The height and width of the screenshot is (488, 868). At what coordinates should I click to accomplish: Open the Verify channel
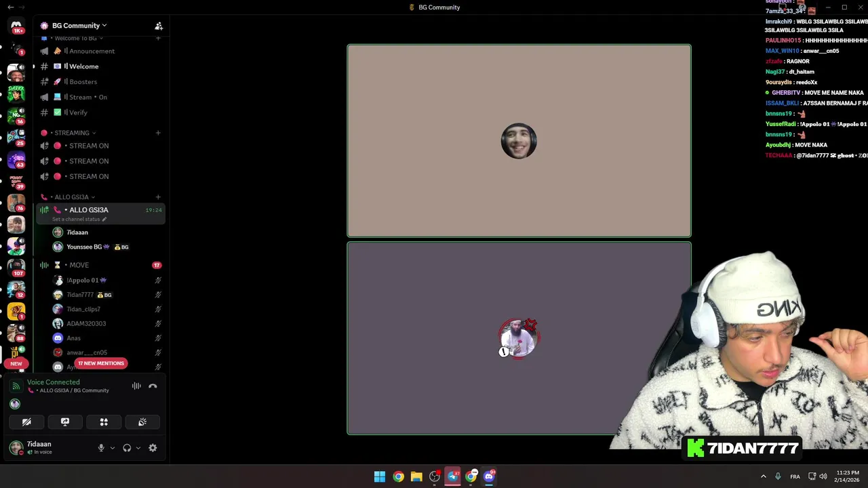click(x=100, y=113)
